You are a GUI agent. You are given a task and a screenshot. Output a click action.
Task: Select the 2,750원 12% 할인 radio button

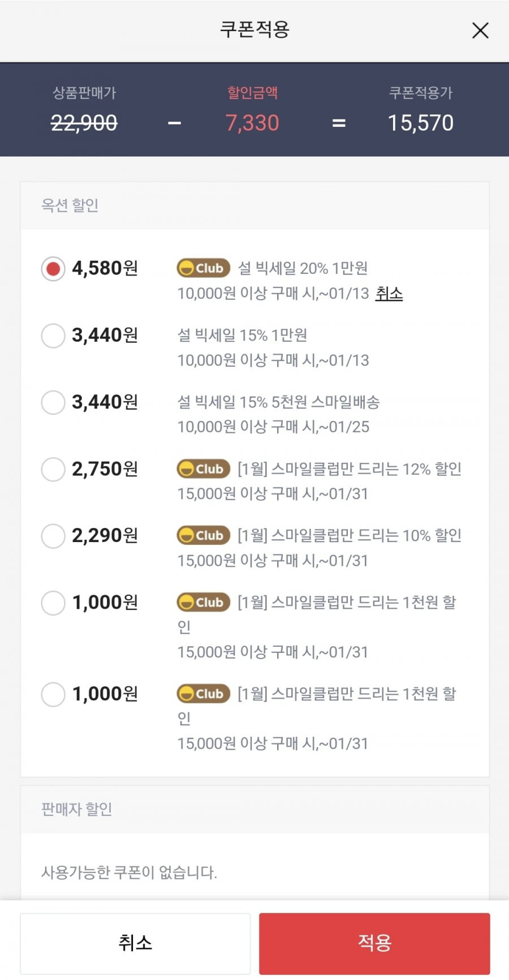pyautogui.click(x=53, y=469)
